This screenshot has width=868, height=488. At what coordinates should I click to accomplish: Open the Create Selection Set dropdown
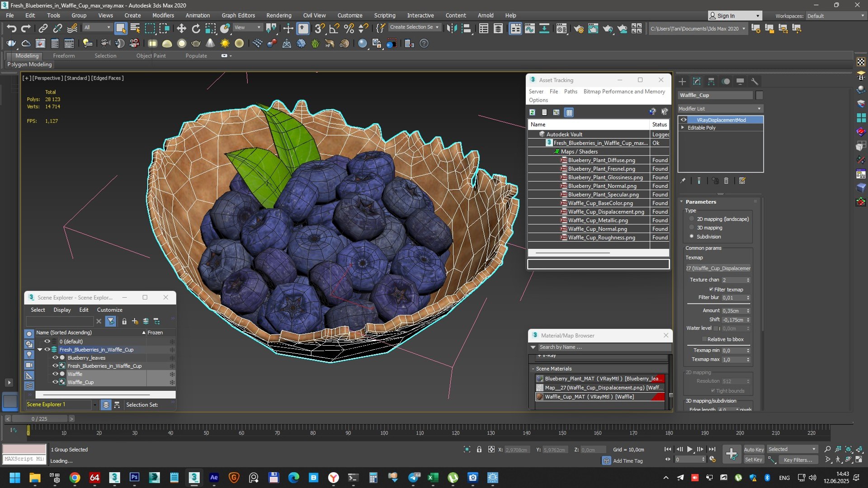click(x=414, y=27)
